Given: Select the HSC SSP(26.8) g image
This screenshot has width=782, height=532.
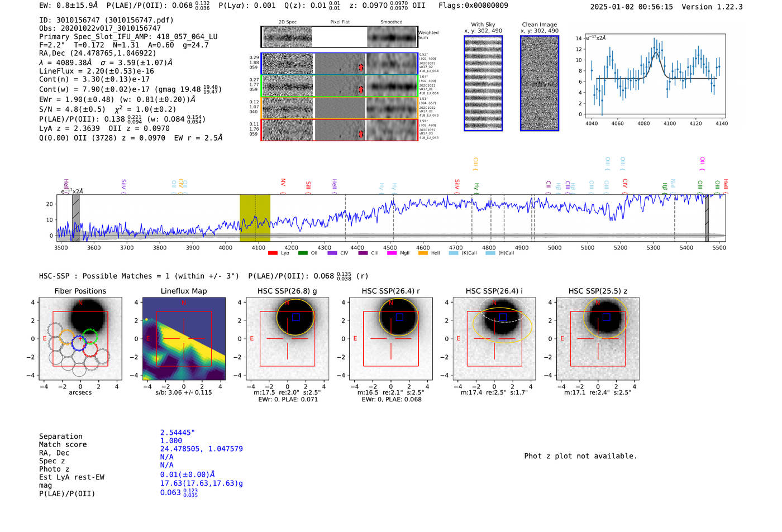Looking at the screenshot, I should click(287, 339).
